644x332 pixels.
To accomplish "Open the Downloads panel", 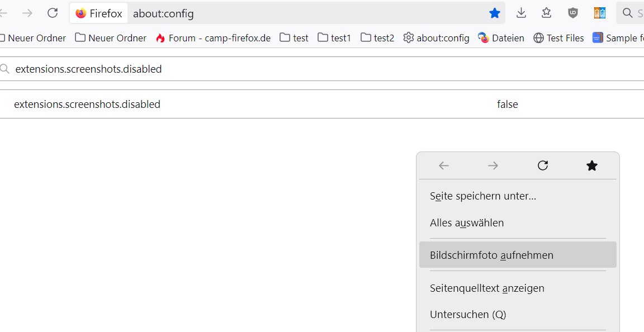I will pyautogui.click(x=521, y=13).
